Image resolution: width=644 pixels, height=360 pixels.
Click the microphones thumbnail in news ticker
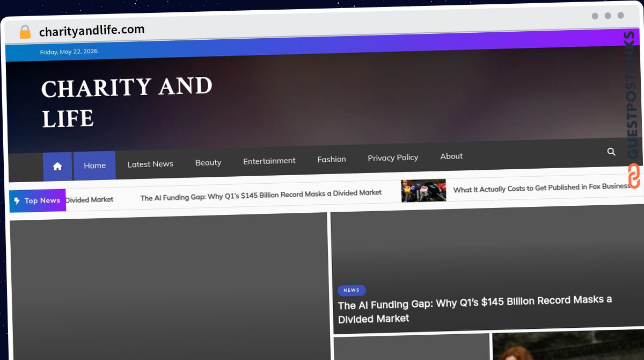[x=423, y=191]
